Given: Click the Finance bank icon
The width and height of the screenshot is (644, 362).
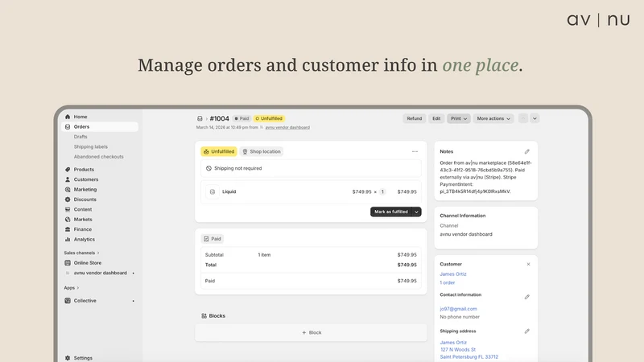Looking at the screenshot, I should coord(68,229).
